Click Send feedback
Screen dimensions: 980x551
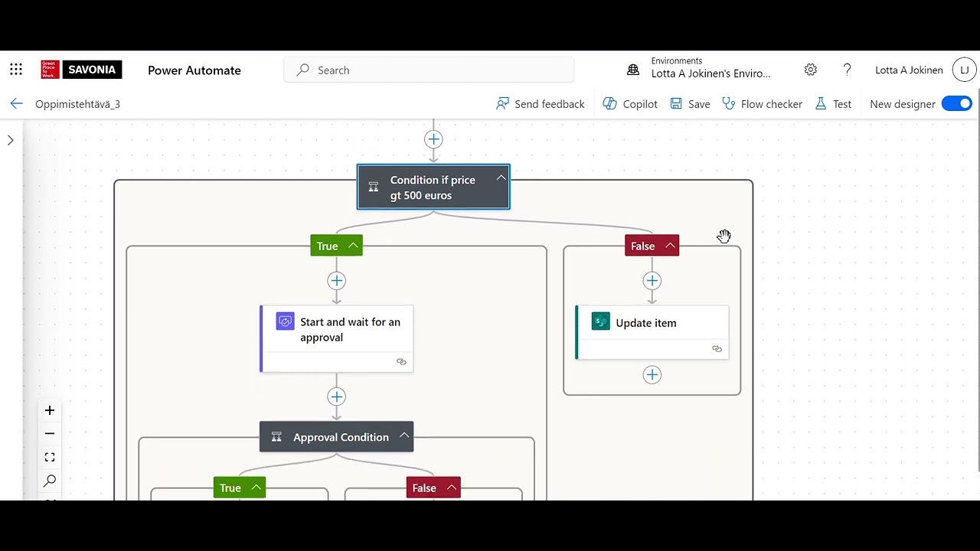(541, 104)
